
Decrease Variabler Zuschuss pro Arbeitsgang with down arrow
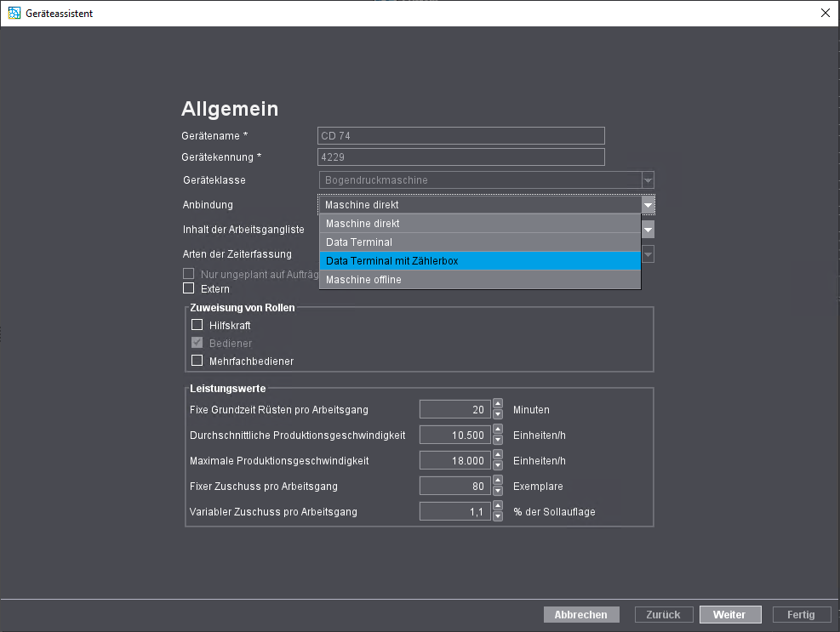click(x=498, y=516)
